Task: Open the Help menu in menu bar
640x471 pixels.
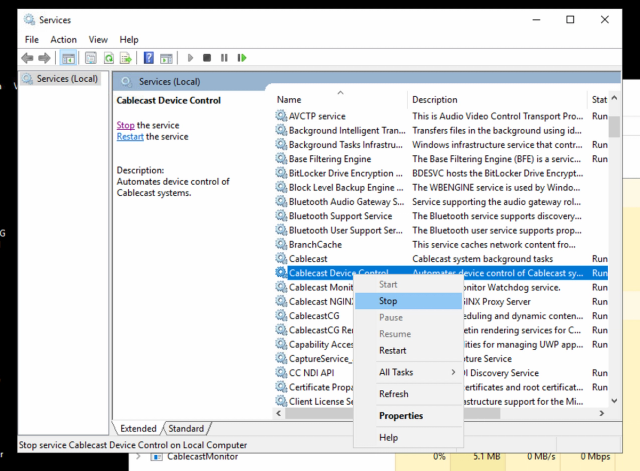Action: [129, 40]
